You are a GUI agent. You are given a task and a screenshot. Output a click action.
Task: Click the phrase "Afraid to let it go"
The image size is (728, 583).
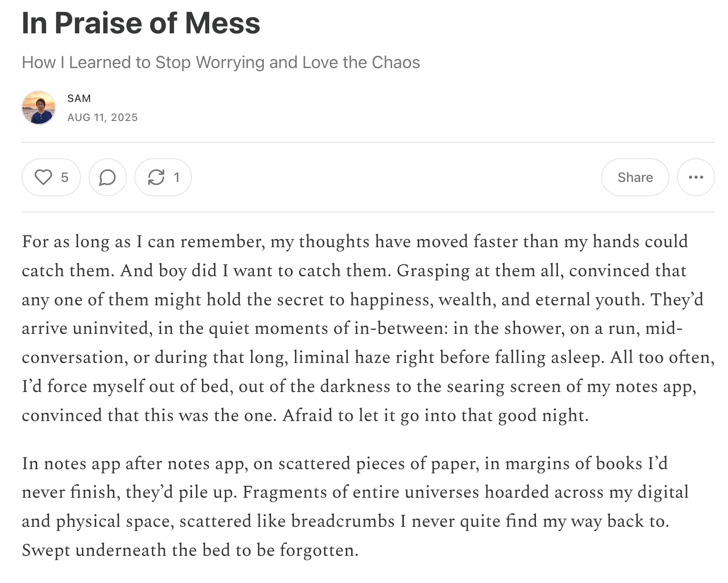pos(352,415)
